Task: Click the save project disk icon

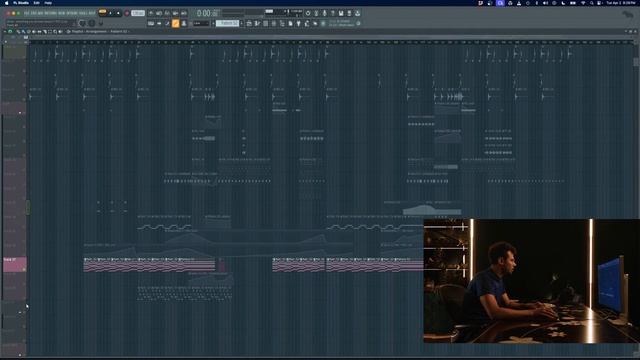Action: click(341, 13)
